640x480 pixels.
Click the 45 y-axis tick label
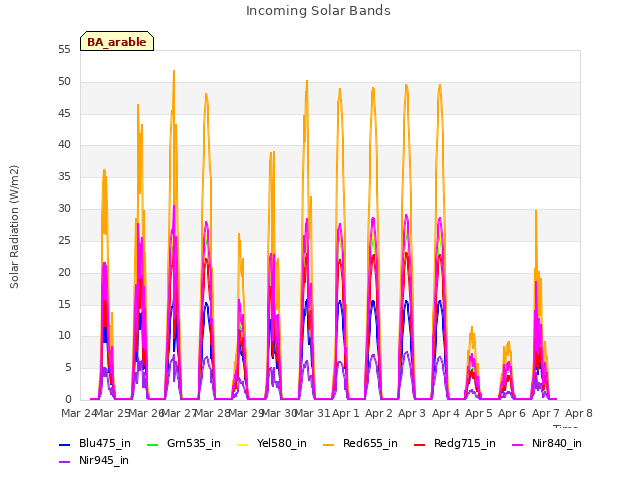click(64, 113)
